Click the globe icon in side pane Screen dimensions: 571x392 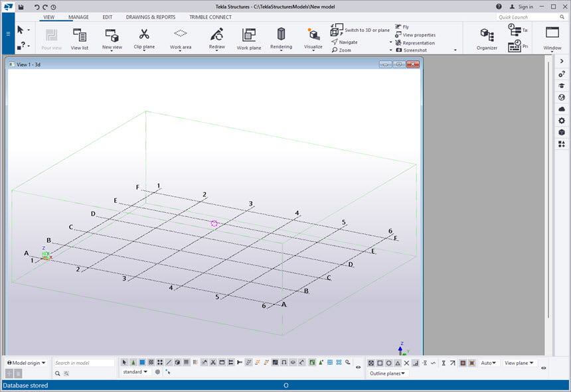pyautogui.click(x=562, y=98)
